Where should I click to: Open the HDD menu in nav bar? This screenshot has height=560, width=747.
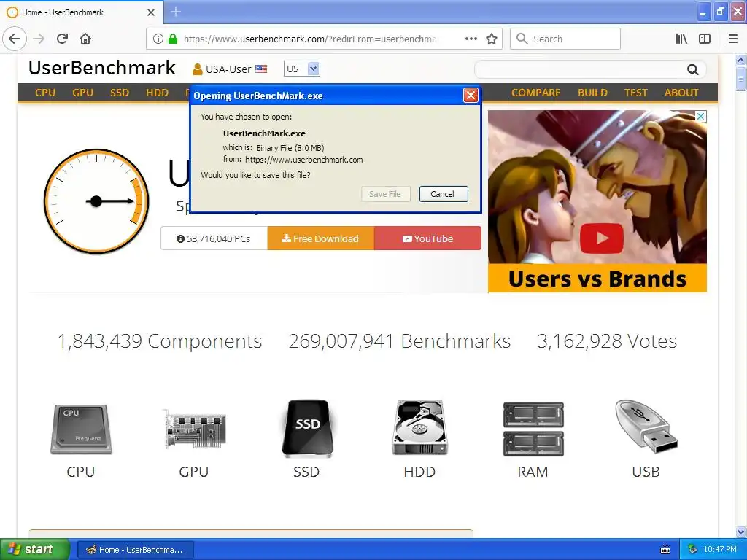click(x=158, y=93)
